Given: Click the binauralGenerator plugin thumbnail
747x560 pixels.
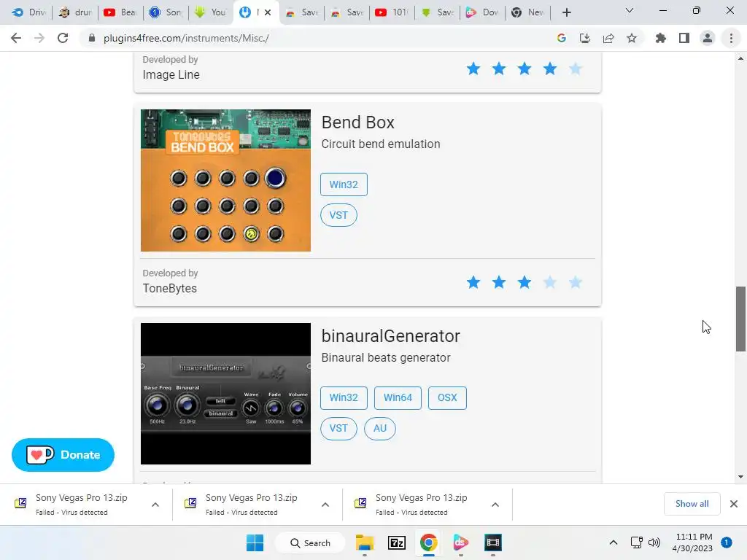Looking at the screenshot, I should (226, 394).
